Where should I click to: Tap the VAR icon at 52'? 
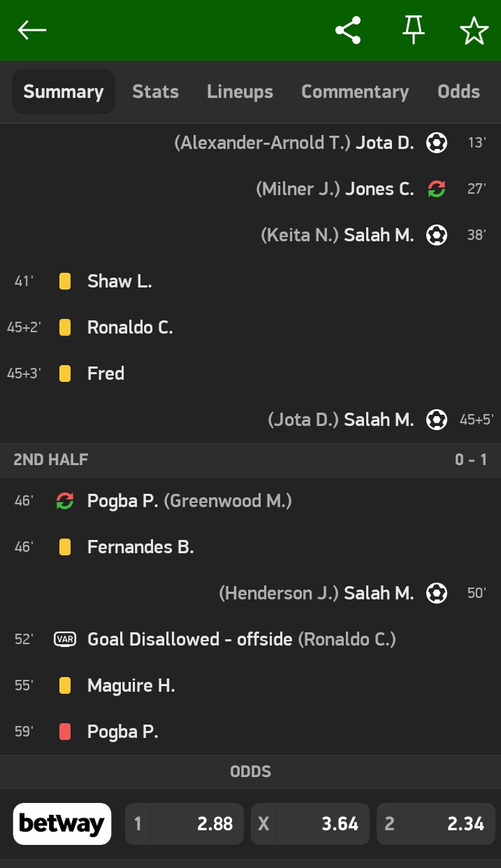click(65, 639)
